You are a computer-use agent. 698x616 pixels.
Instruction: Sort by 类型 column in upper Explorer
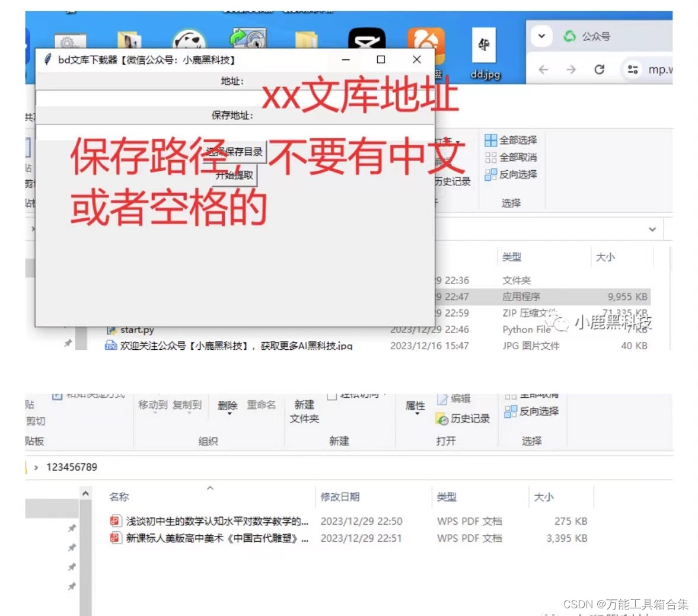(x=511, y=257)
